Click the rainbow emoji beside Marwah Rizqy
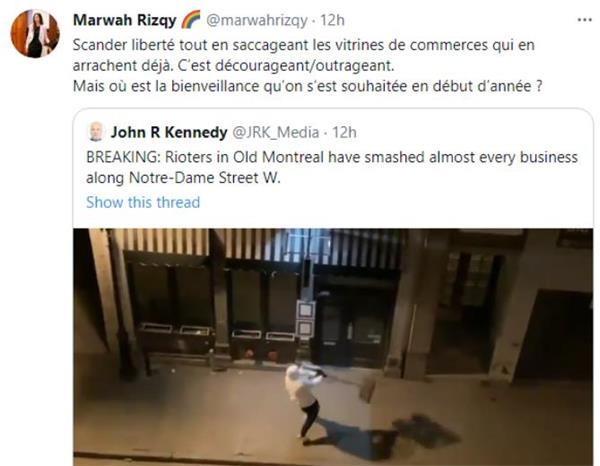 [191, 20]
